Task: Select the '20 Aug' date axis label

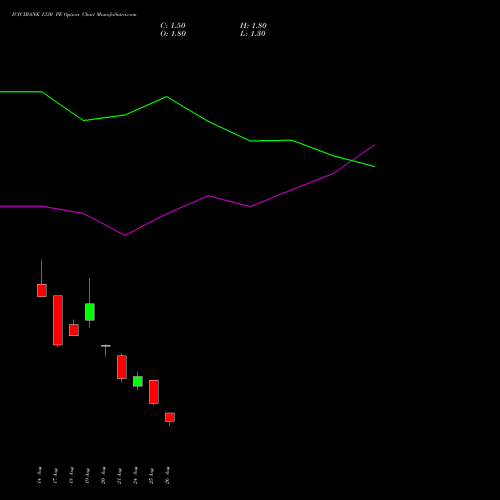Action: (x=103, y=475)
